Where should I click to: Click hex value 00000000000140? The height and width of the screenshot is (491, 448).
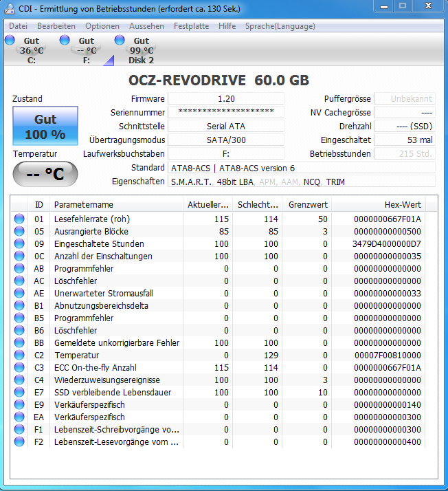[x=388, y=404]
